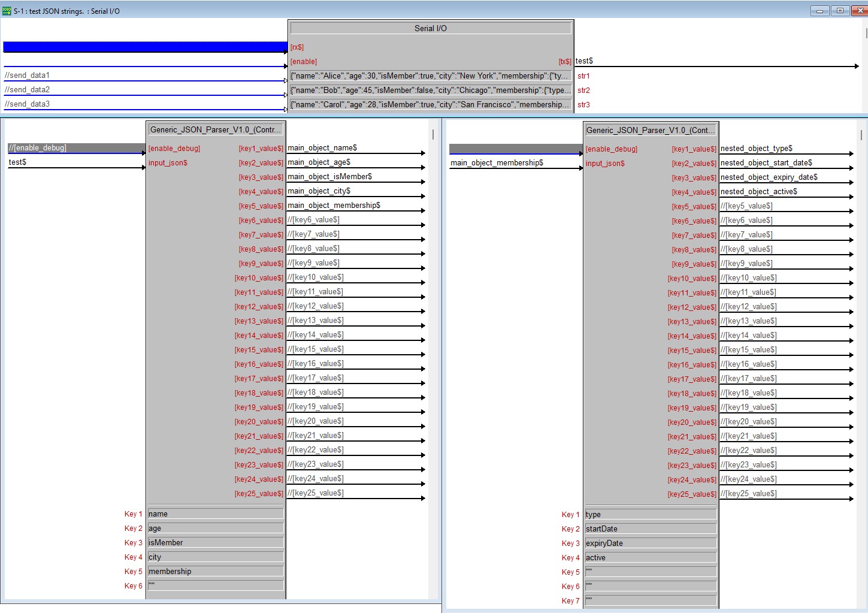Select the Serial I/O symbol header
This screenshot has height=613, width=868.
(x=431, y=28)
